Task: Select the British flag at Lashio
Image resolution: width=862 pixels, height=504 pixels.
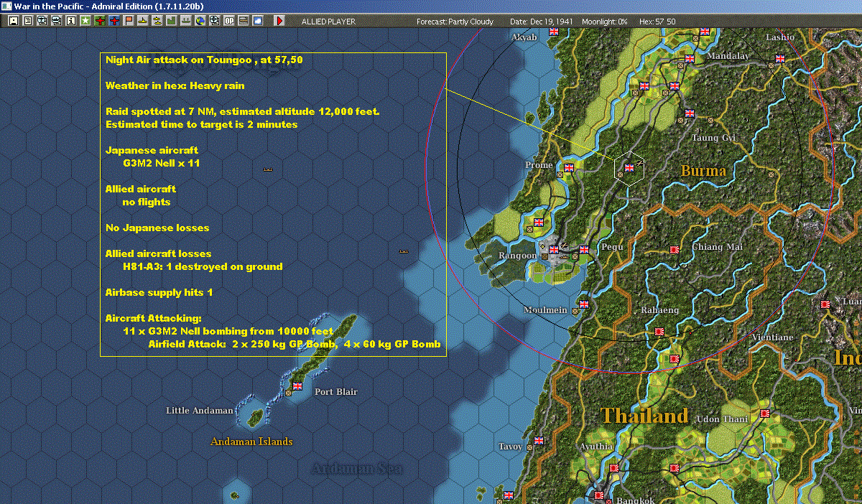Action: coord(780,59)
